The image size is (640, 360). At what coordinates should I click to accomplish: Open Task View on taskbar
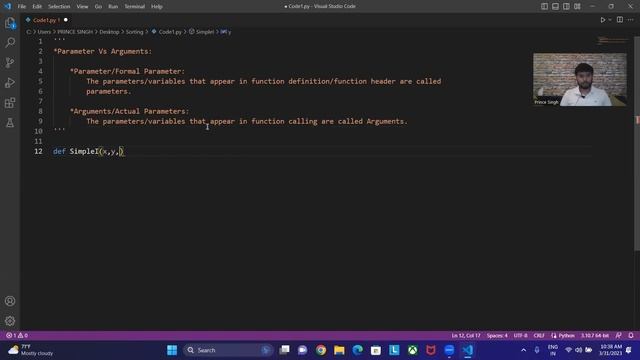coord(284,350)
